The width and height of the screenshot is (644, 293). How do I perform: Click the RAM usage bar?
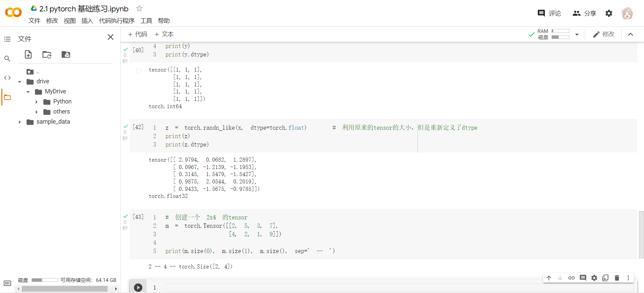pyautogui.click(x=560, y=31)
